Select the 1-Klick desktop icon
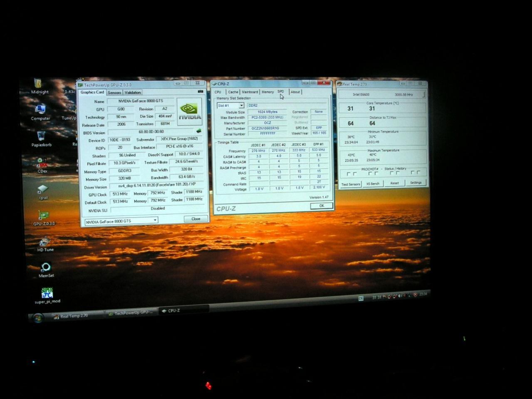Viewport: 532px width, 399px height. (70, 92)
